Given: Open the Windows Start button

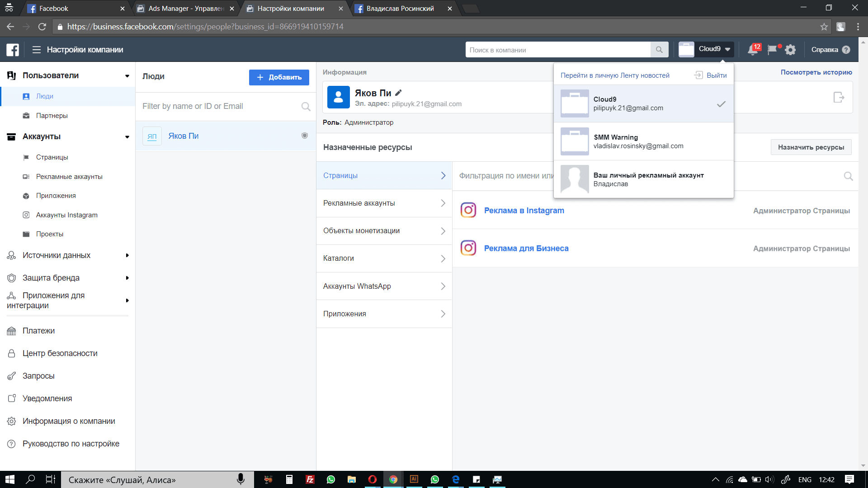Looking at the screenshot, I should pyautogui.click(x=10, y=479).
